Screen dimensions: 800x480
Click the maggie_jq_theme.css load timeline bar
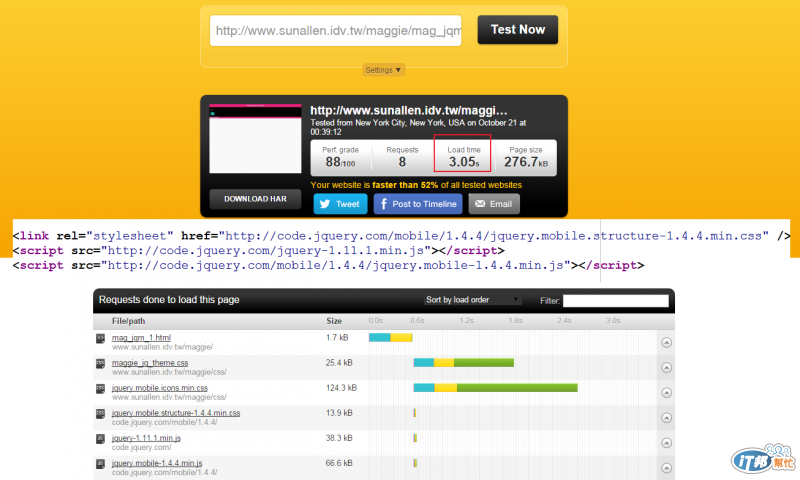(464, 363)
